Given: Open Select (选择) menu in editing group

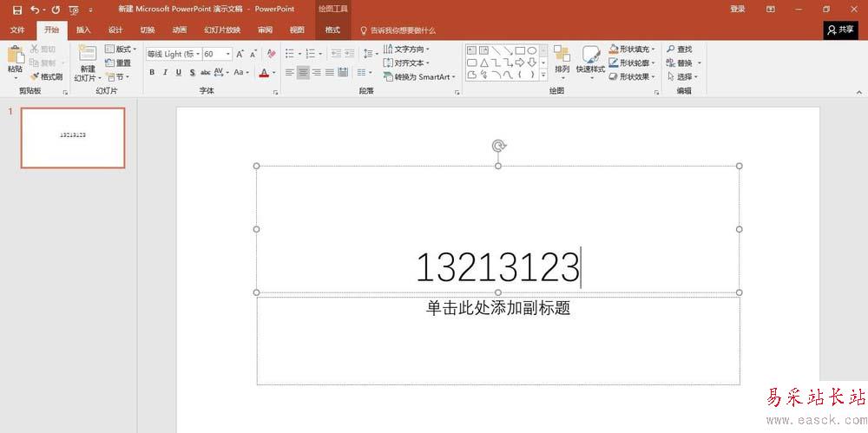Looking at the screenshot, I should tap(683, 76).
